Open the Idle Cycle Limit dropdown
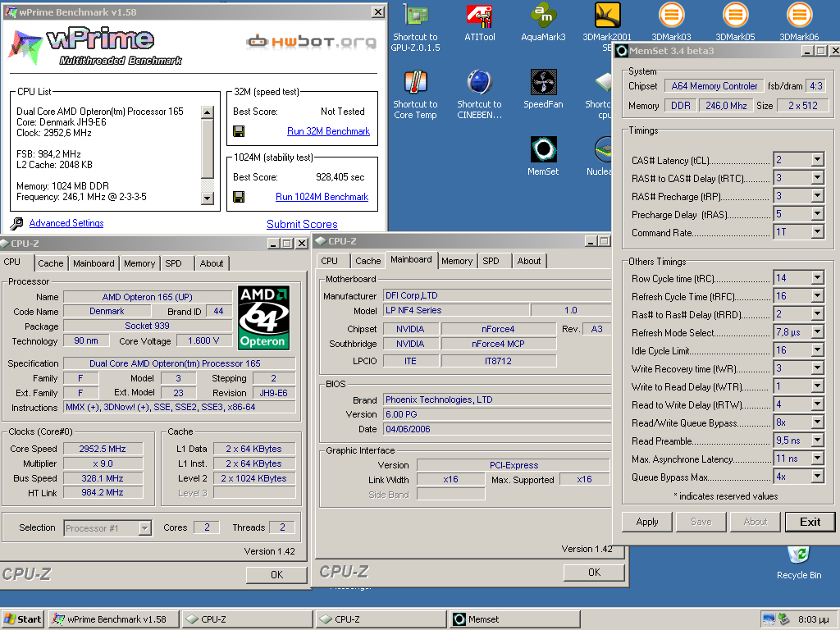Screen dimensions: 840x630 [x=818, y=350]
